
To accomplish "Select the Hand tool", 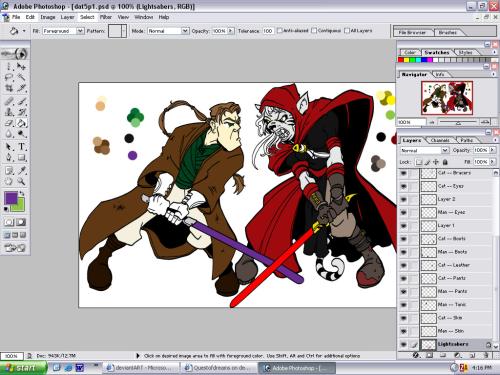I will 9,182.
